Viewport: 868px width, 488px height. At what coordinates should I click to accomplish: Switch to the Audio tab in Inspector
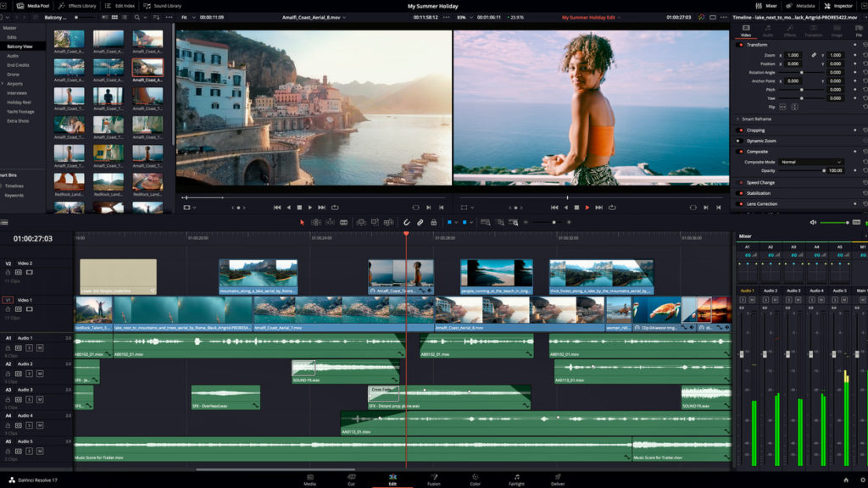(x=768, y=32)
